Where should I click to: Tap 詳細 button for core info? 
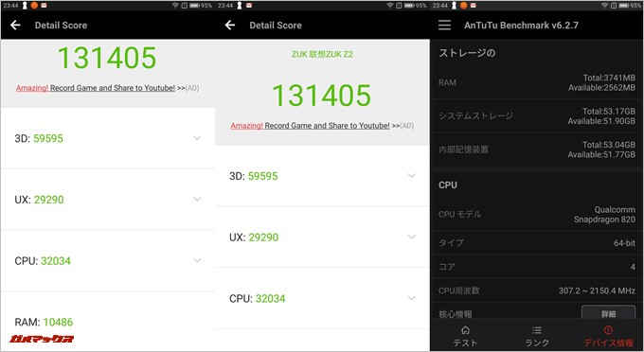(608, 313)
